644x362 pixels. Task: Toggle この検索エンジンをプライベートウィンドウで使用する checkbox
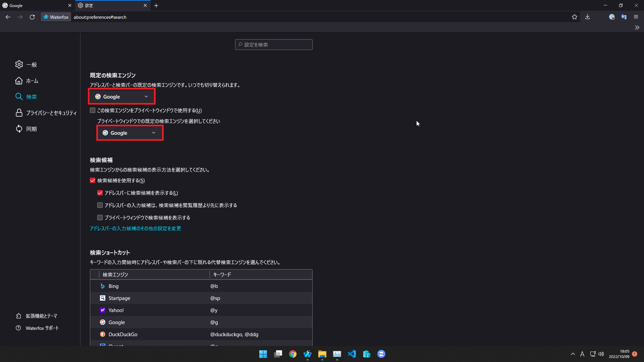[93, 110]
